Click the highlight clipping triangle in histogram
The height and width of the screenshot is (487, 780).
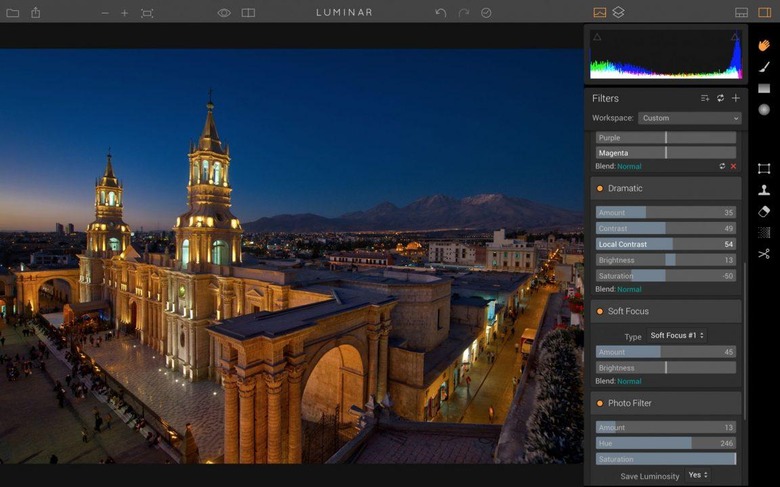[x=735, y=37]
